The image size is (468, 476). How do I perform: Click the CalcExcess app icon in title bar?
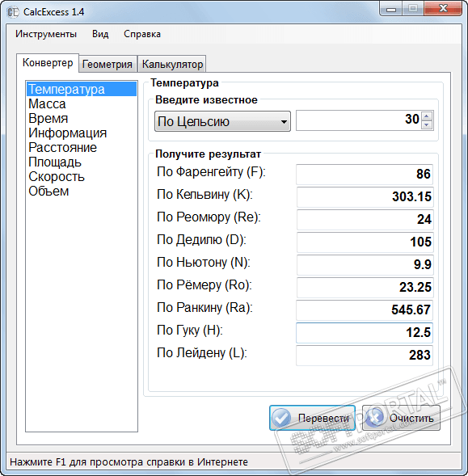12,12
